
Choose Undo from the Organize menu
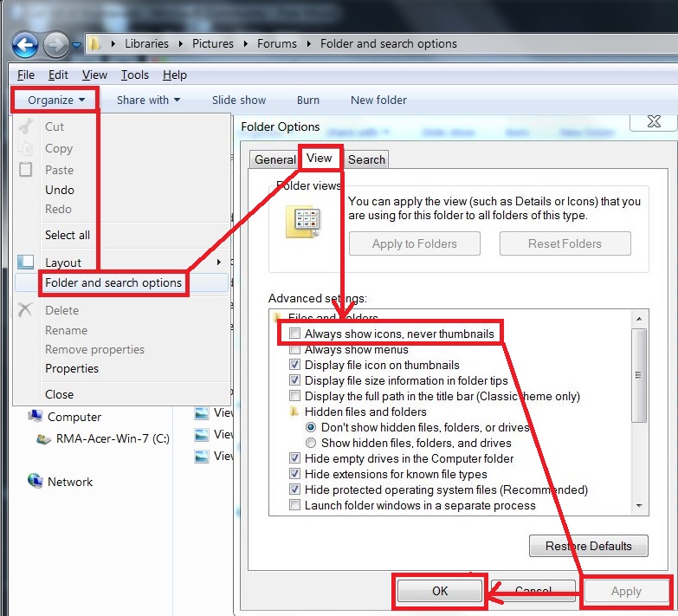[x=60, y=190]
